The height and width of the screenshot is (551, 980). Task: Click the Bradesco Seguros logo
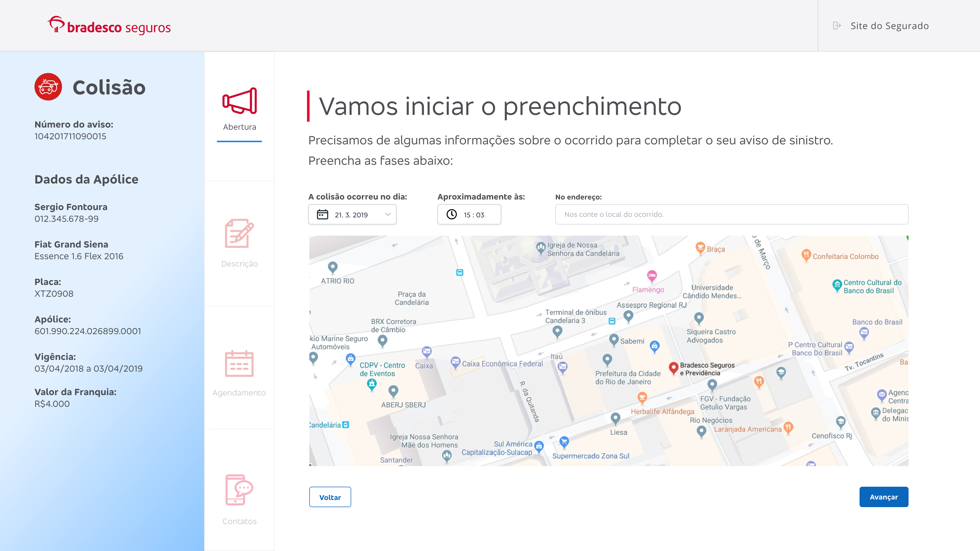tap(109, 26)
